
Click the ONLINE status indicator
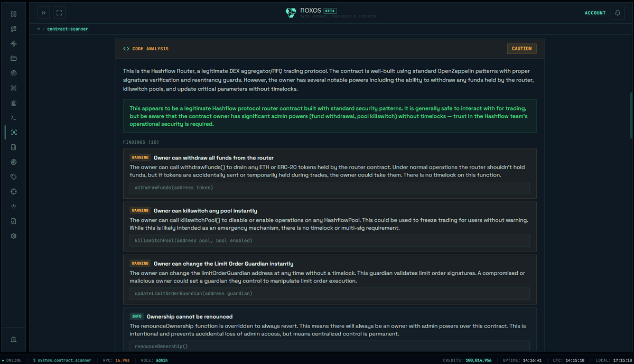(12, 360)
